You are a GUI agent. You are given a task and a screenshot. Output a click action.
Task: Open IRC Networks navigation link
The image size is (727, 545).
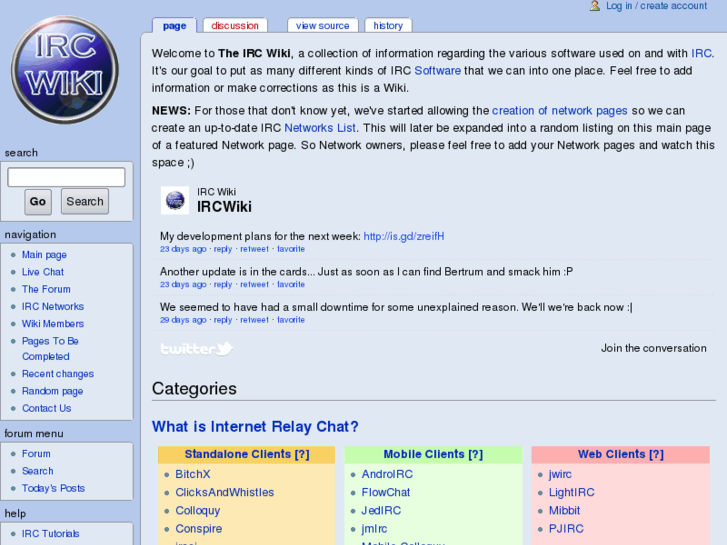53,306
